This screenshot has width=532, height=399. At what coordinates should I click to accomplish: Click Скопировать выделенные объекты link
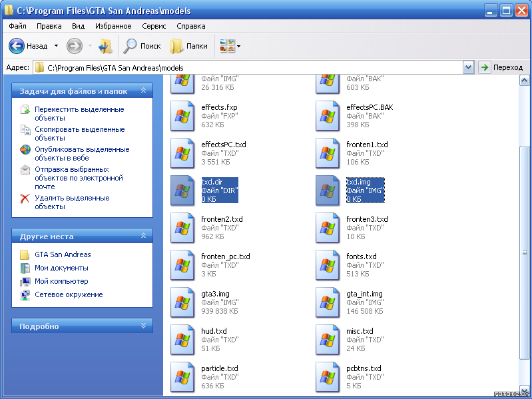pos(80,134)
